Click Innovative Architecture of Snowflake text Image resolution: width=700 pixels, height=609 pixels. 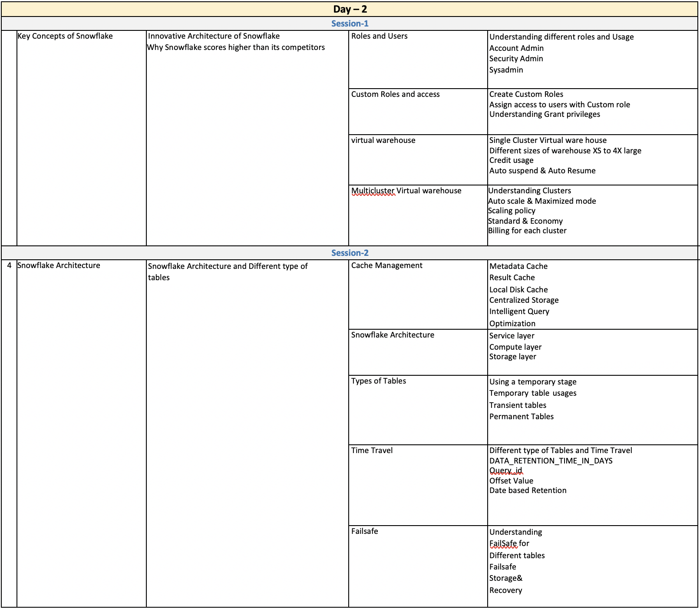214,36
